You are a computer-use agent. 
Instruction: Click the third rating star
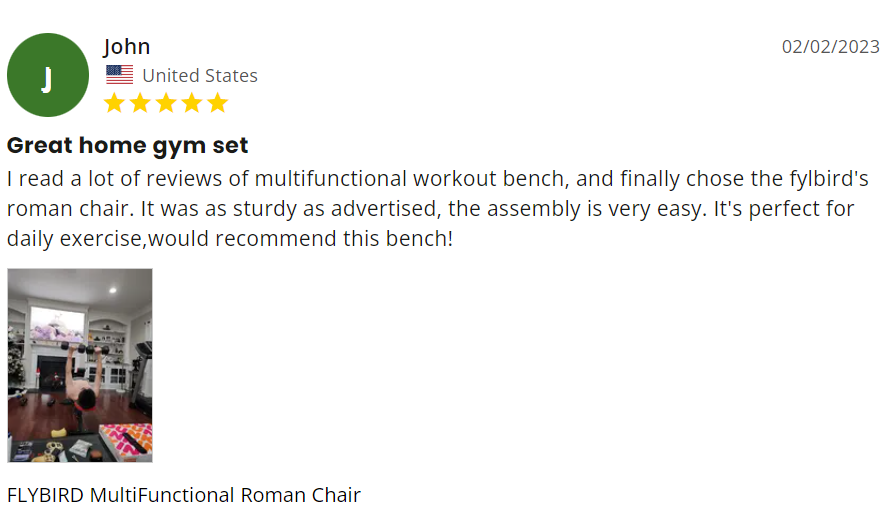click(x=166, y=103)
